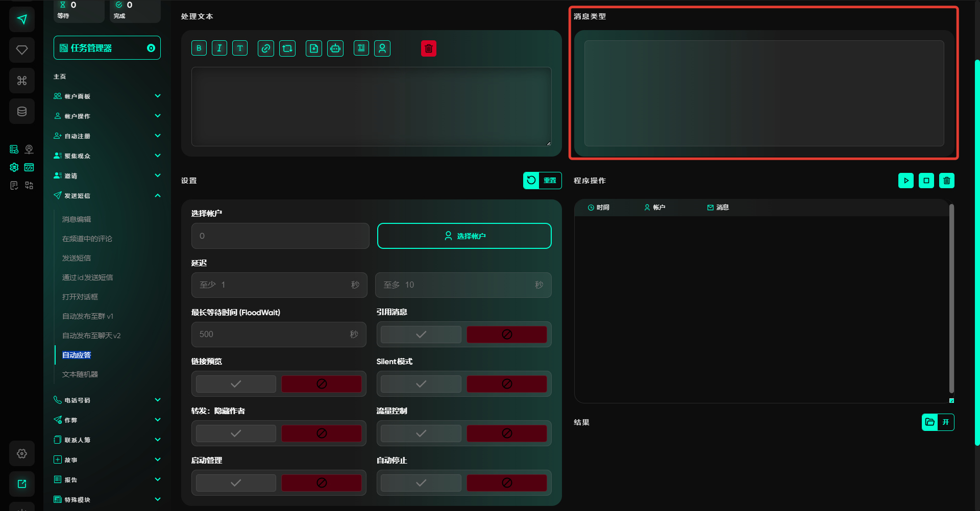The image size is (980, 511).
Task: Enable 引用消息 with the checkmark toggle
Action: tap(421, 335)
